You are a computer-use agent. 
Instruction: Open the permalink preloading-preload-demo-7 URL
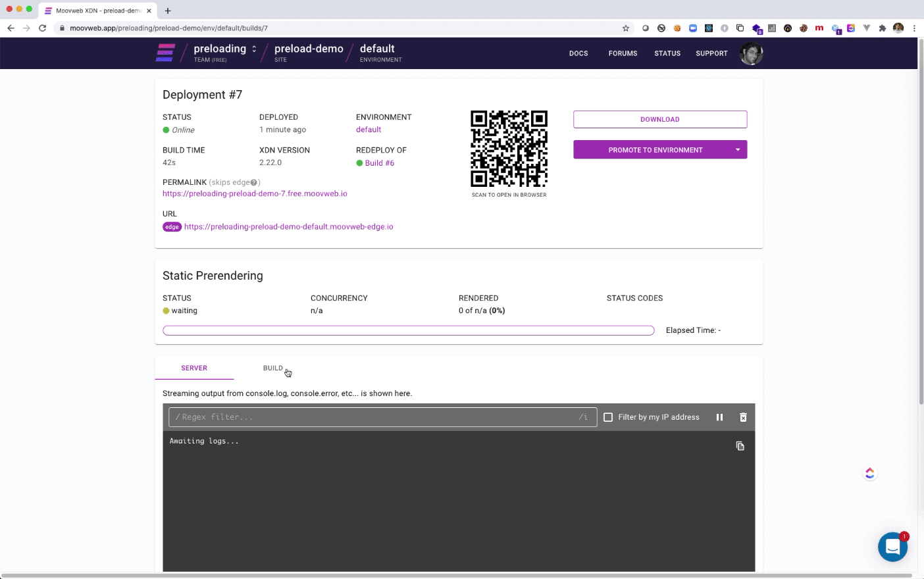point(255,194)
